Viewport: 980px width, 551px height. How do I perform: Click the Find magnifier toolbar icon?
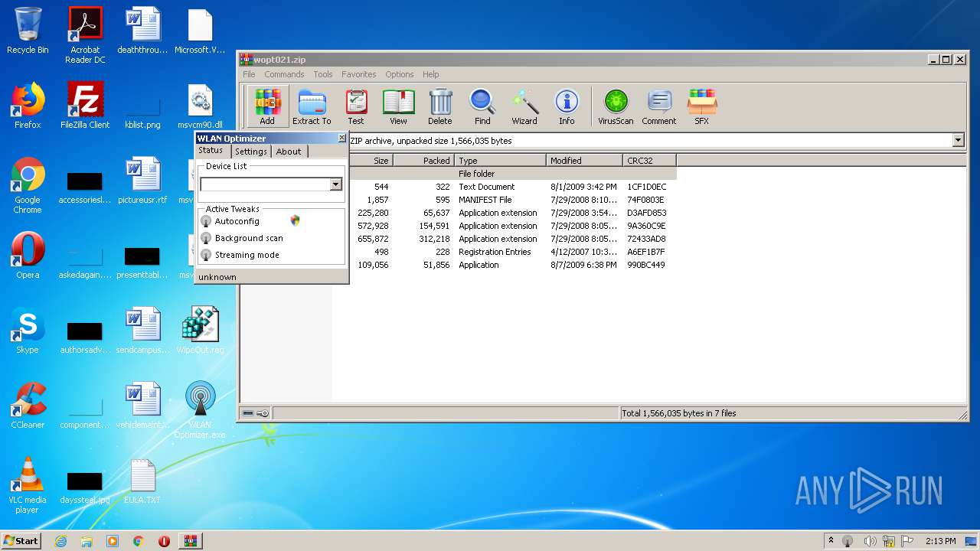pos(482,106)
